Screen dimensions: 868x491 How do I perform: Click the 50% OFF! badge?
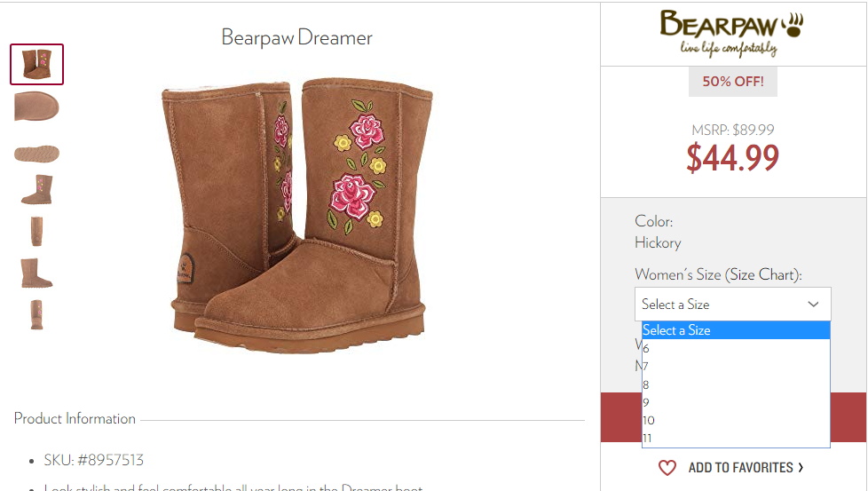(733, 82)
